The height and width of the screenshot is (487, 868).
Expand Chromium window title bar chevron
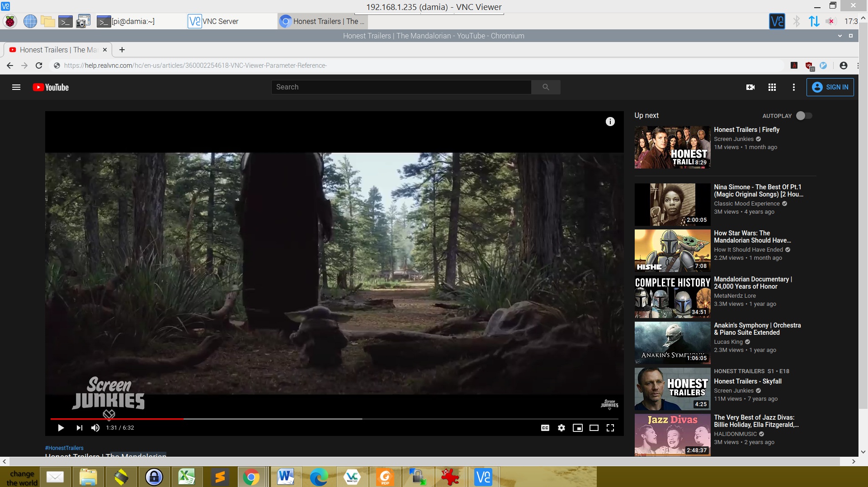tap(840, 36)
